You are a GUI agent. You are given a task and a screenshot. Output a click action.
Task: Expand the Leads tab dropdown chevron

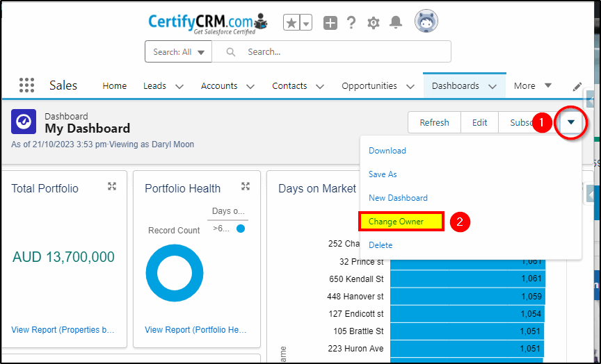coord(179,87)
